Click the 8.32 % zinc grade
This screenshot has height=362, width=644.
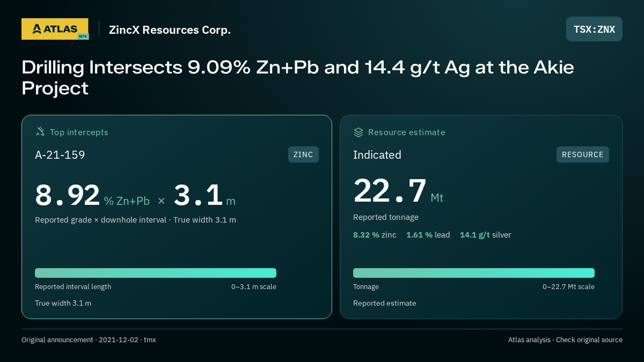tap(375, 235)
